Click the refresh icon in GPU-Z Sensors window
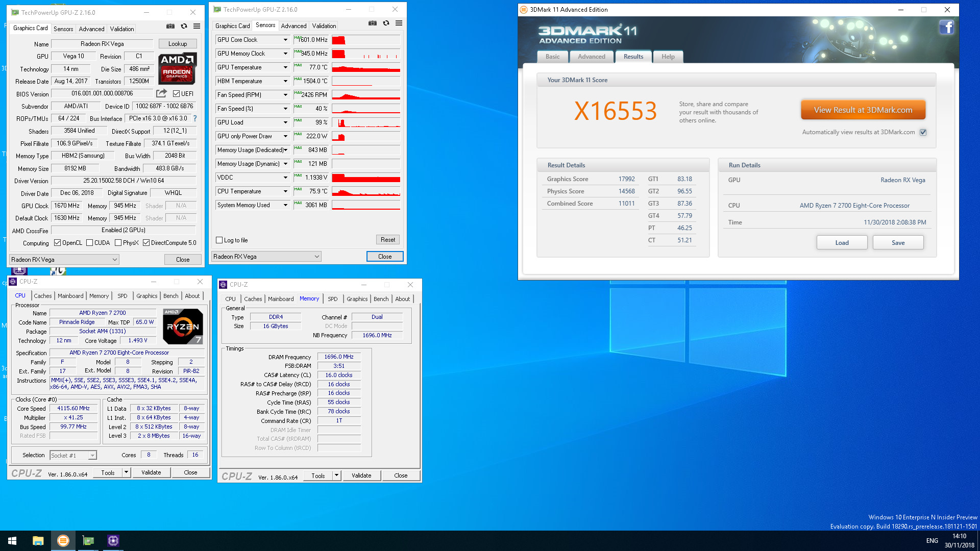This screenshot has height=551, width=980. coord(386,23)
